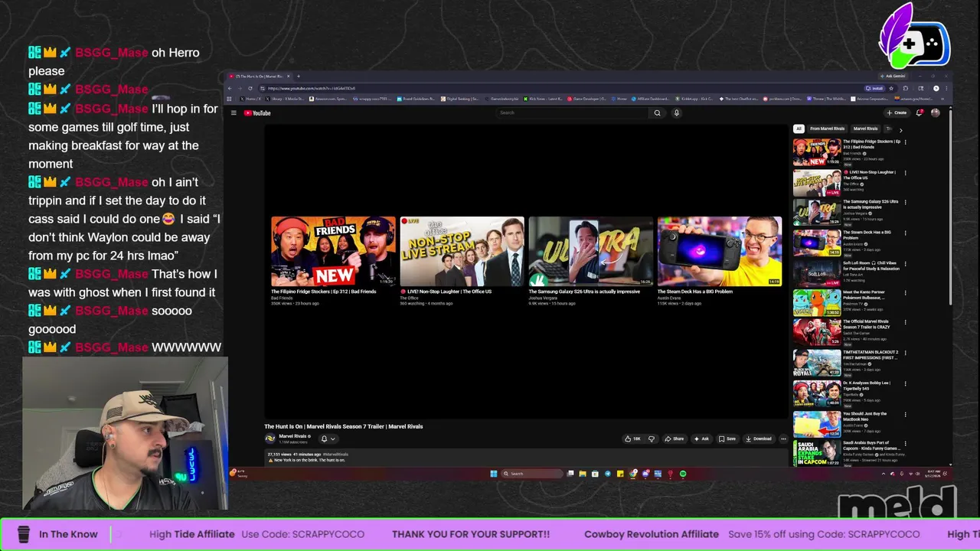Viewport: 980px width, 551px height.
Task: Click the Install button in address bar
Action: [874, 88]
